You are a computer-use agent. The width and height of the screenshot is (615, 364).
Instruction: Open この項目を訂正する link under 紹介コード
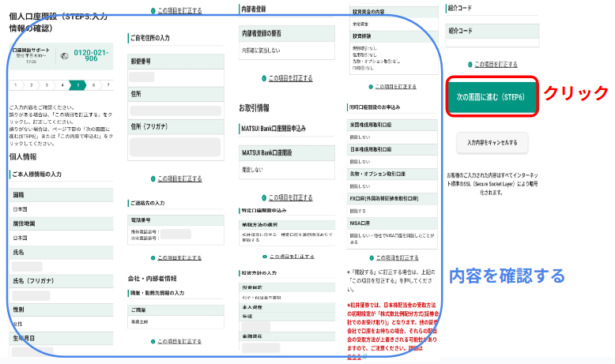[496, 64]
